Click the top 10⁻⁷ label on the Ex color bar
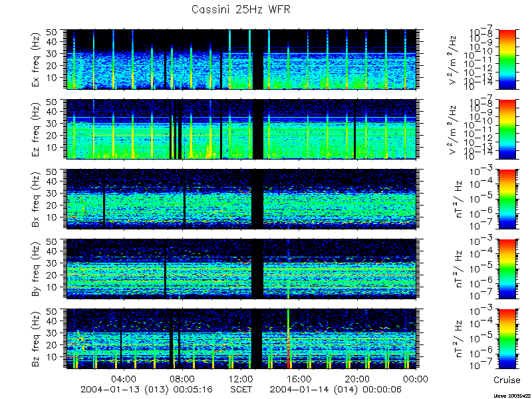 (x=482, y=31)
